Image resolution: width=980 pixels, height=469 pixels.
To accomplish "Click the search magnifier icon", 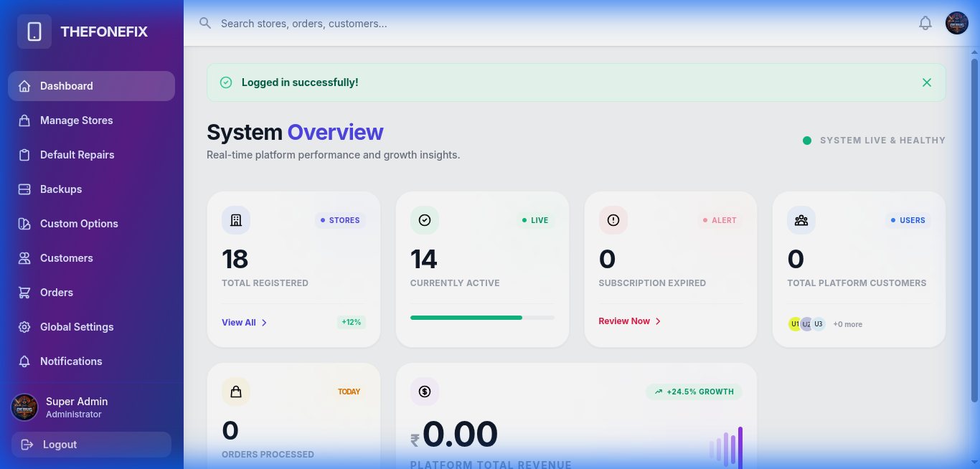I will point(205,23).
